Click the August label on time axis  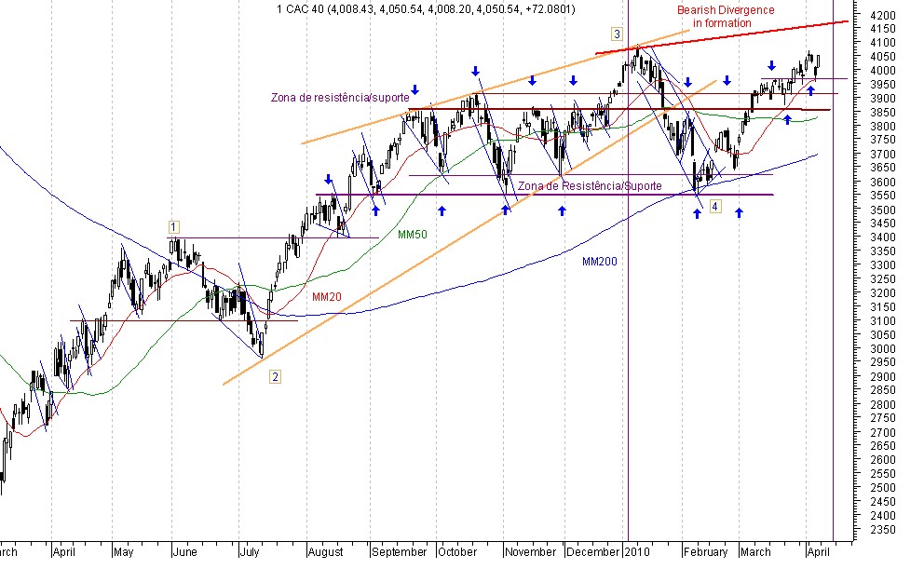pos(325,552)
